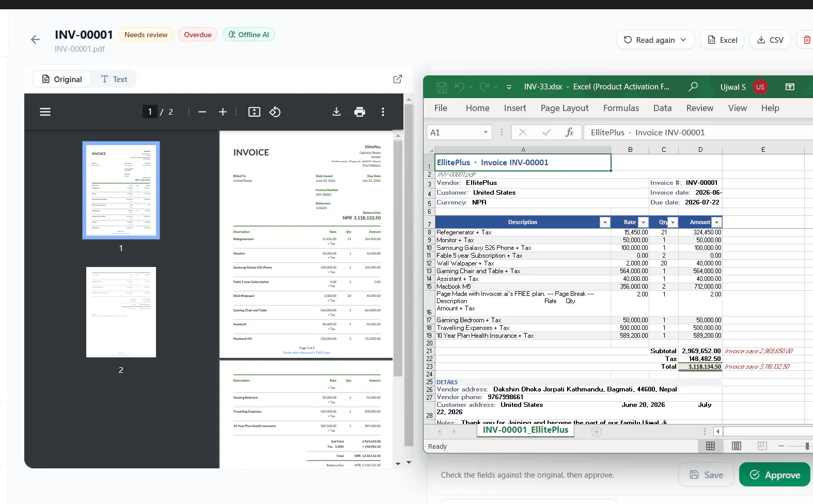Insert function fx icon in formula bar
Viewport: 813px width, 504px height.
pyautogui.click(x=569, y=132)
